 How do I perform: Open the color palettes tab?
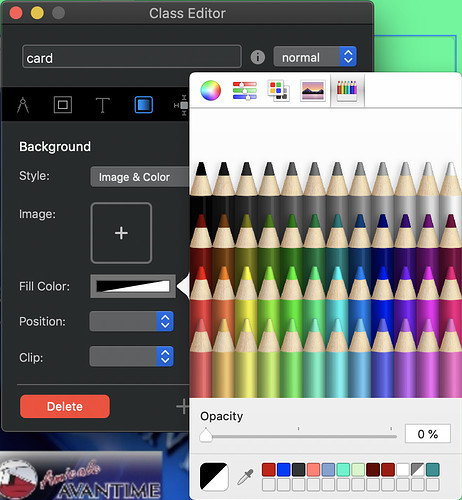click(x=278, y=90)
